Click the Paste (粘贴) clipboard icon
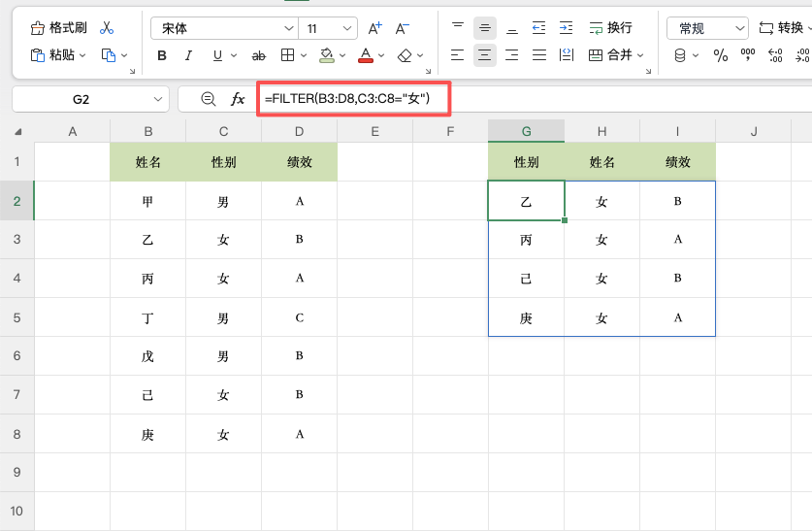The height and width of the screenshot is (531, 812). [x=38, y=55]
